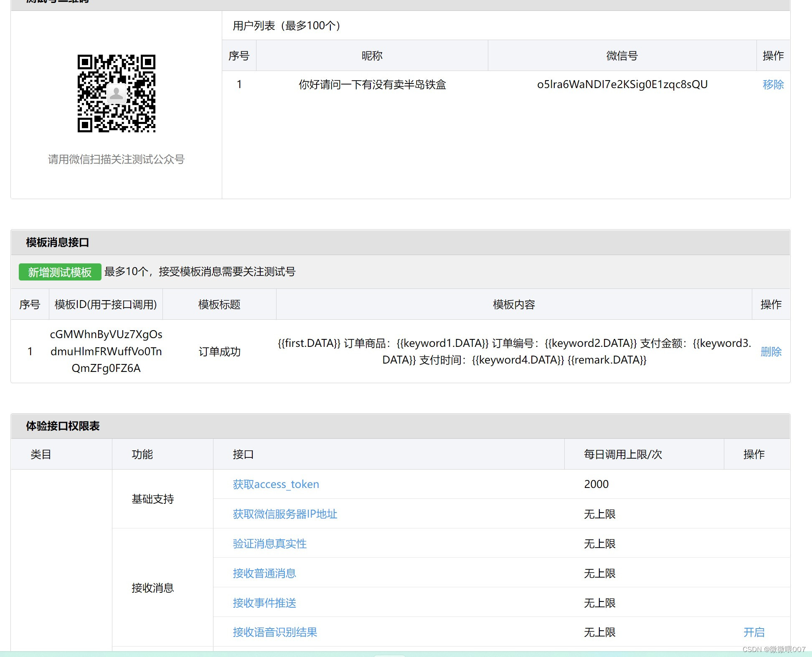
Task: Click template ID cGMWhnByVUz7XgOs text
Action: coord(106,334)
